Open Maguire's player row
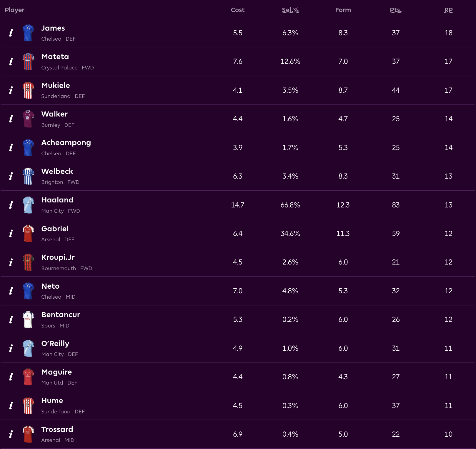This screenshot has width=476, height=449. pyautogui.click(x=56, y=372)
